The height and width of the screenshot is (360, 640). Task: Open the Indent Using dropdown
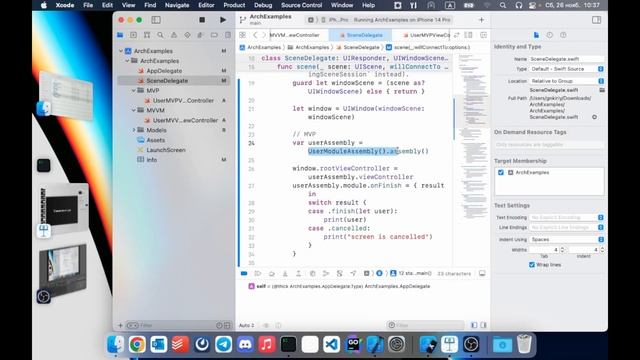[x=567, y=240]
